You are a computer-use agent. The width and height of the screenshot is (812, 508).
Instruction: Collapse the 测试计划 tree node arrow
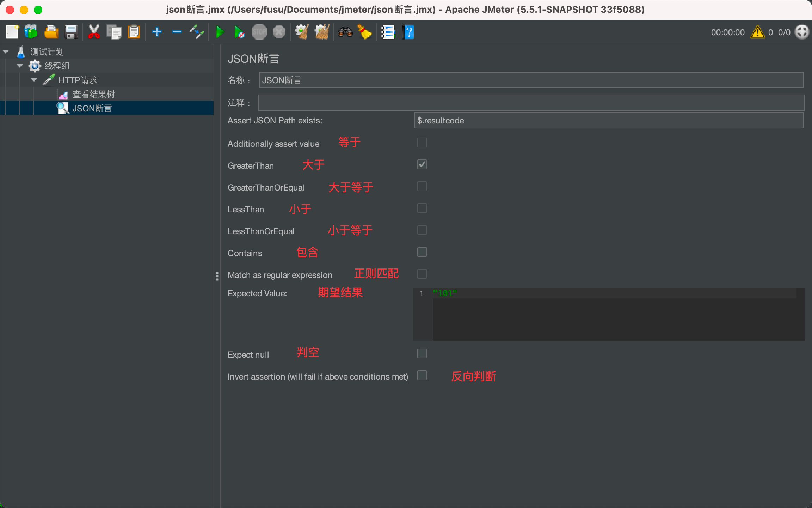tap(6, 52)
